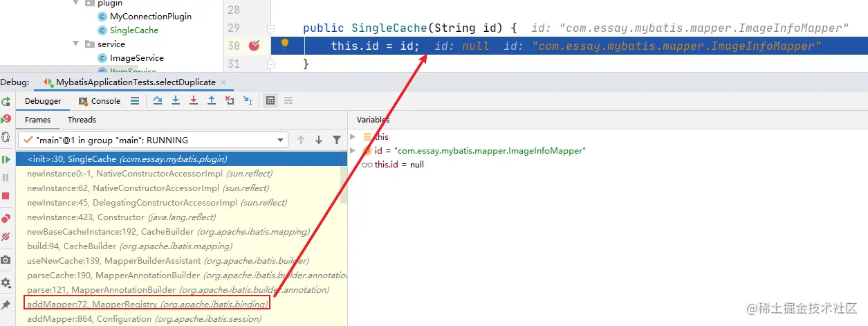Viewport: 868px width, 326px height.
Task: Click Trace Current Stream Chain icon
Action: [x=288, y=101]
